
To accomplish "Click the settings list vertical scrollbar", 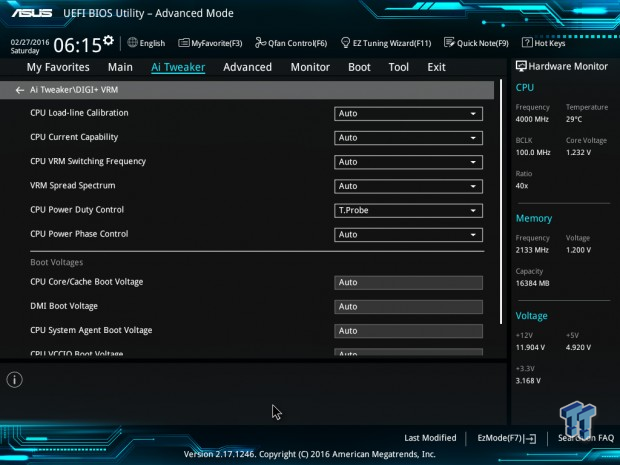I will point(501,202).
